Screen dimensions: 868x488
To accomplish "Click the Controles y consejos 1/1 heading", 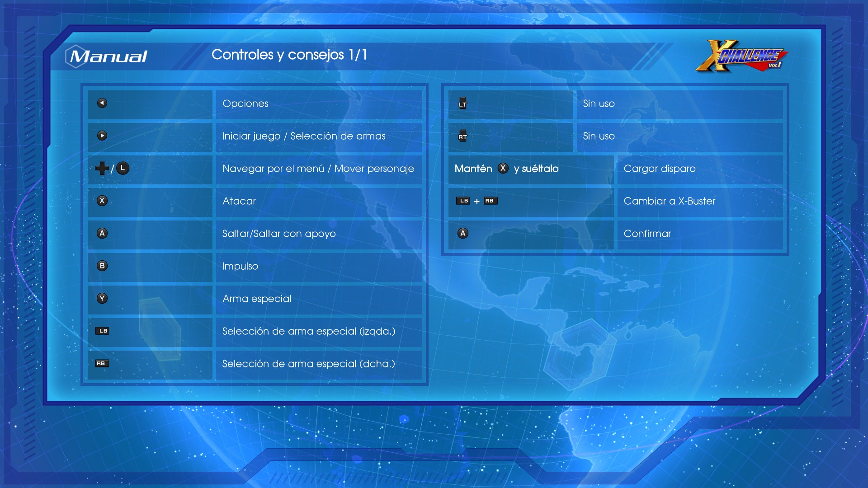I will coord(289,55).
